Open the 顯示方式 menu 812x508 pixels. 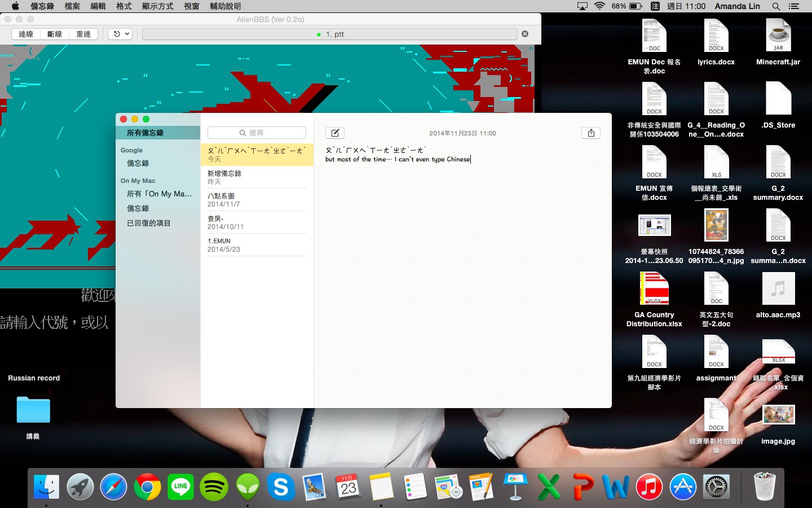(x=157, y=6)
